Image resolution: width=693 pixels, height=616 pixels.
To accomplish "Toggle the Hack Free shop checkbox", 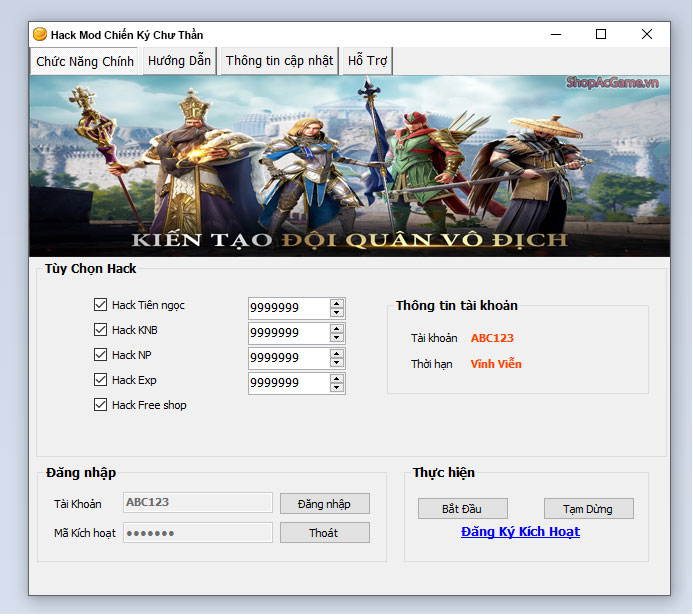I will coord(100,405).
